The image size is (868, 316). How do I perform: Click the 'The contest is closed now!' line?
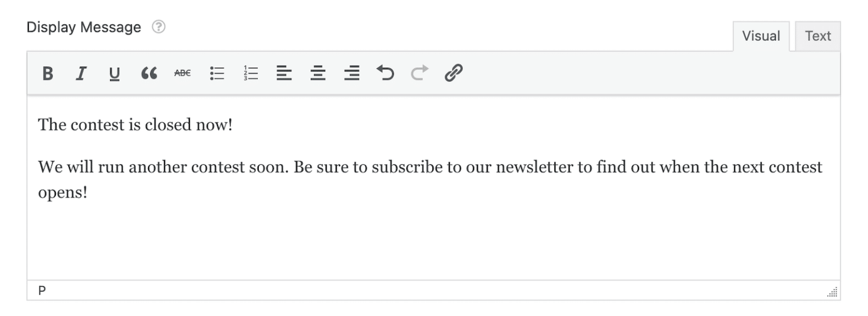[136, 125]
